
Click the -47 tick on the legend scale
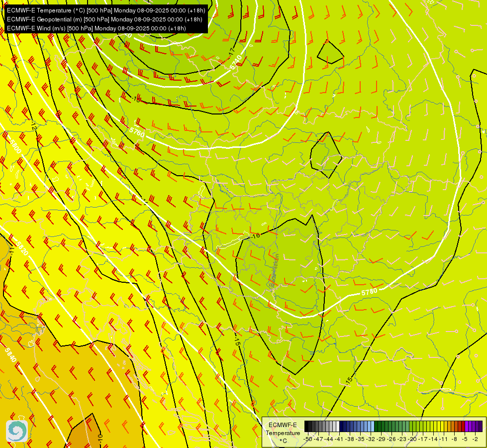pos(318,439)
